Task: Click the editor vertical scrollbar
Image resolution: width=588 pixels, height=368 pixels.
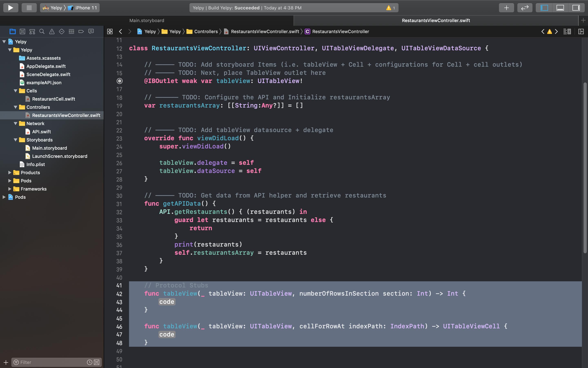Action: tap(585, 168)
